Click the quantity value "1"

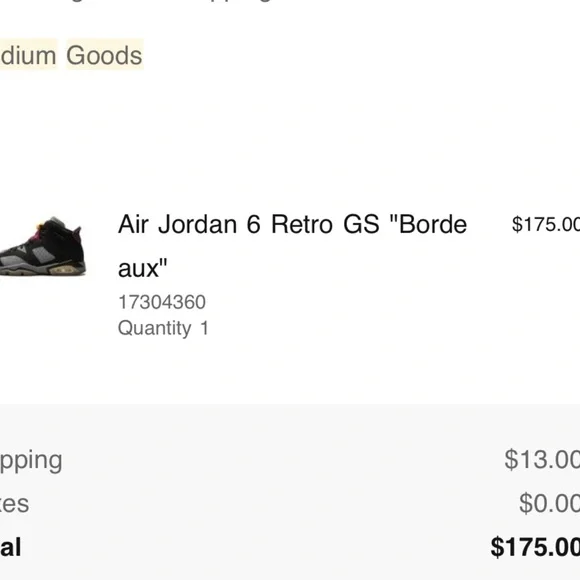click(x=205, y=328)
